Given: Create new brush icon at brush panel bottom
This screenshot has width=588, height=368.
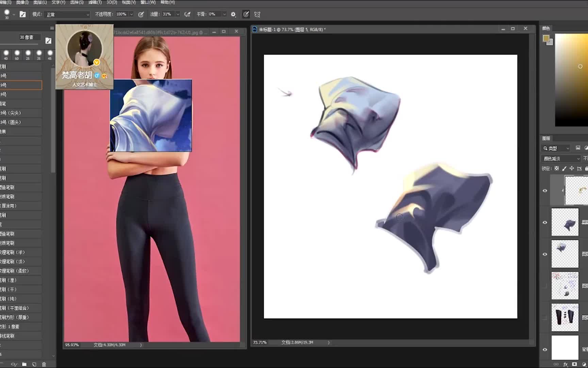Looking at the screenshot, I should (x=34, y=364).
